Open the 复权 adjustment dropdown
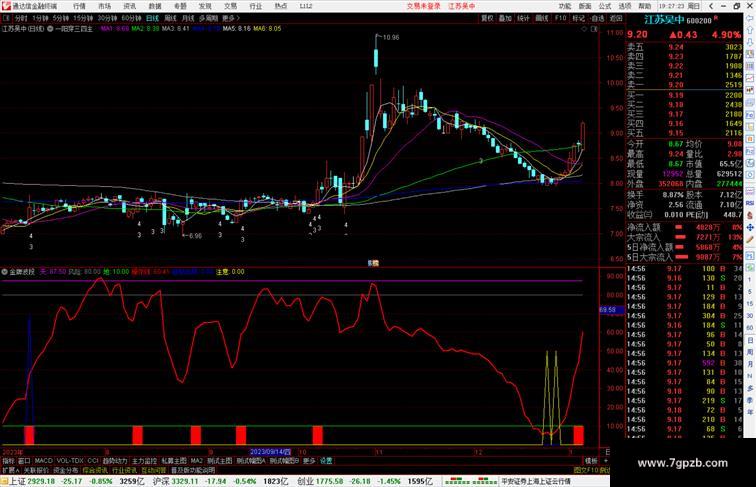 487,18
